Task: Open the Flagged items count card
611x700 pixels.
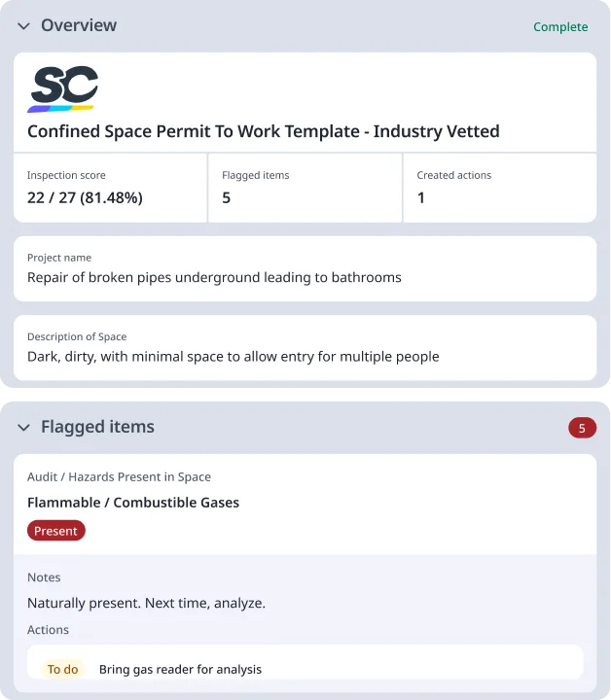Action: tap(305, 188)
